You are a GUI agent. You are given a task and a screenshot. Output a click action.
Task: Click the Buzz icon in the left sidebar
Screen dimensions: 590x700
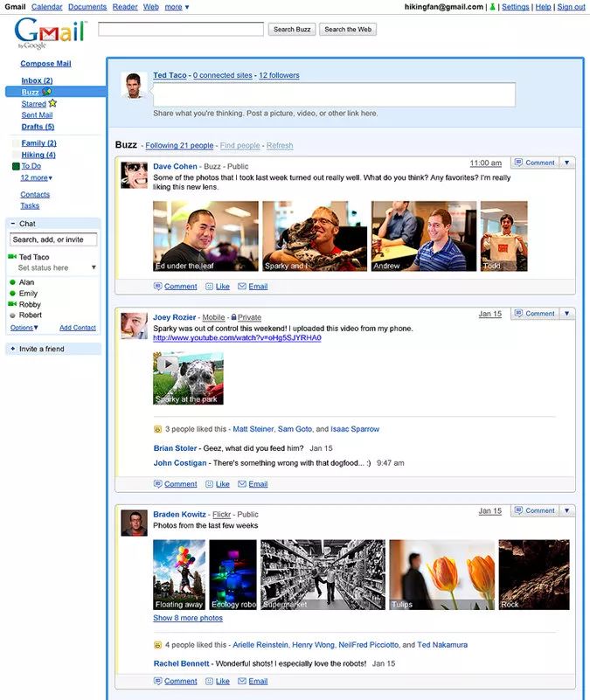point(46,92)
